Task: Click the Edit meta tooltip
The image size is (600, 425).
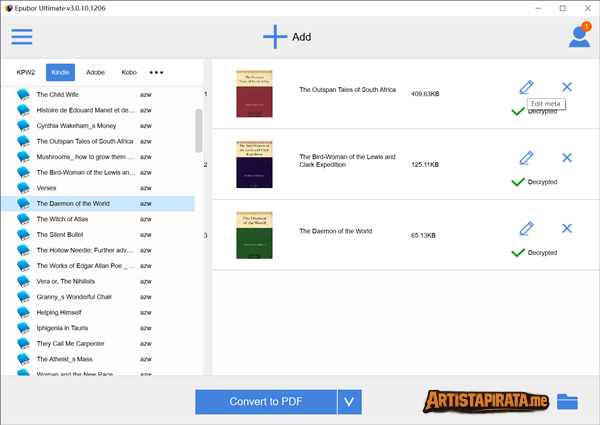Action: (x=546, y=104)
